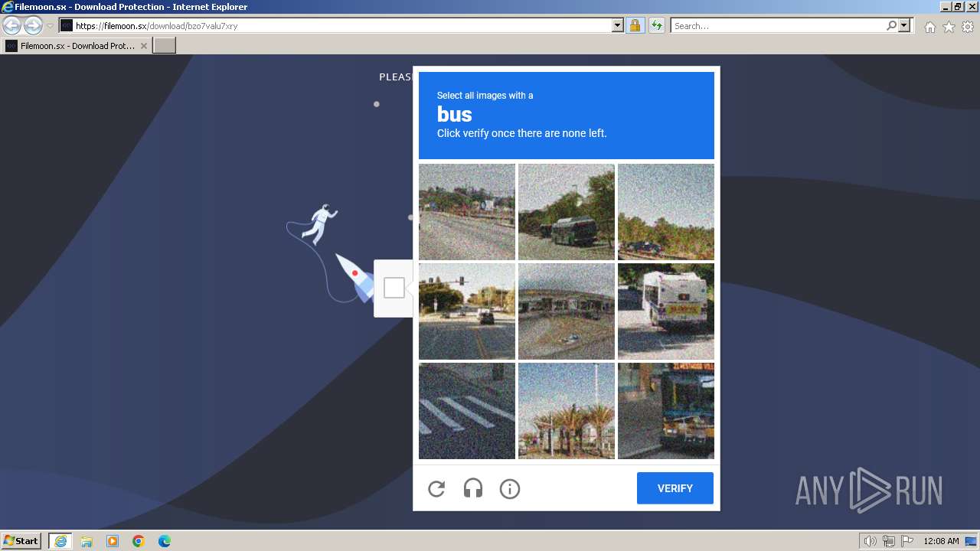Select the center parking lot image
980x551 pixels.
(x=567, y=311)
